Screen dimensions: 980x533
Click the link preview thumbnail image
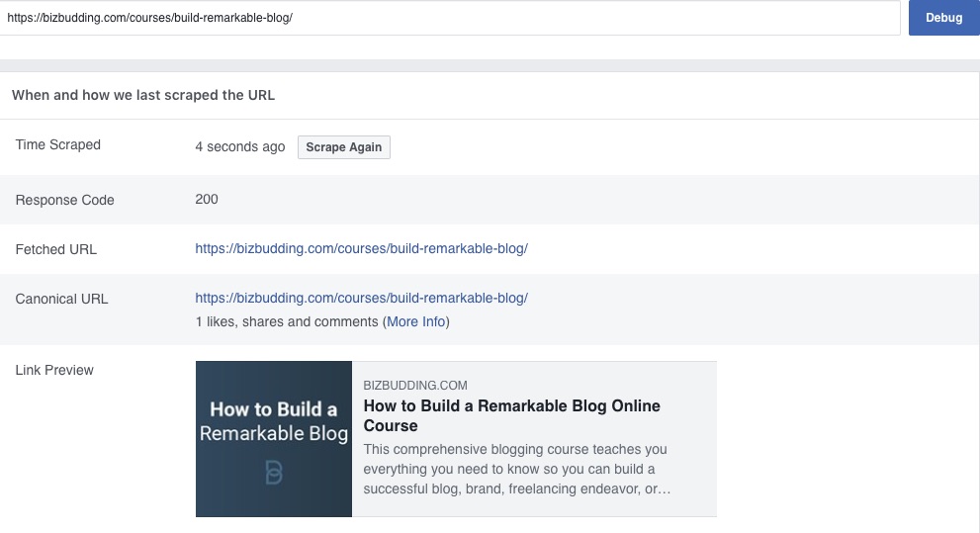(274, 439)
